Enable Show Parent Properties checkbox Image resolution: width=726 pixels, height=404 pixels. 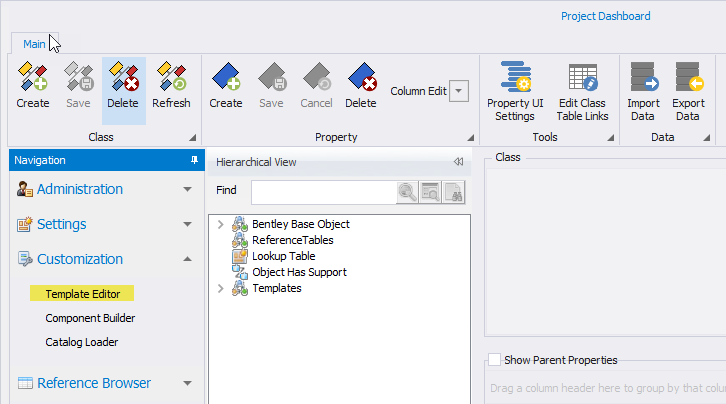(494, 360)
